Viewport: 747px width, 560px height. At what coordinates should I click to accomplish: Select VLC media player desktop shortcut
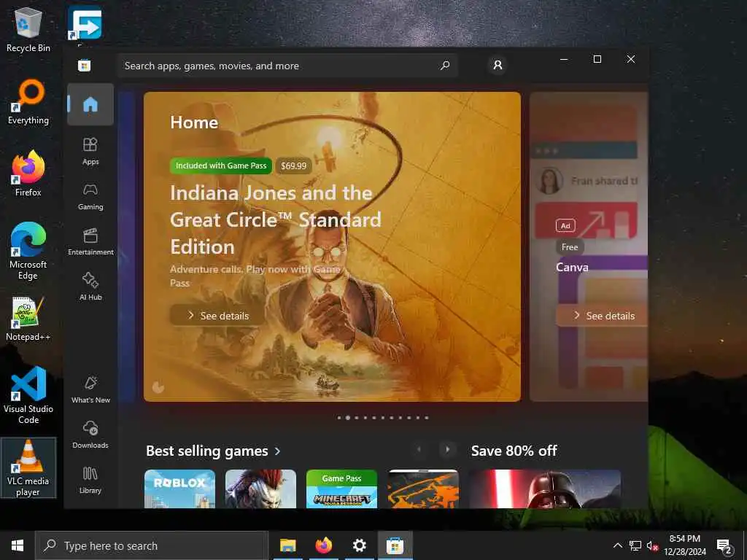pyautogui.click(x=28, y=467)
